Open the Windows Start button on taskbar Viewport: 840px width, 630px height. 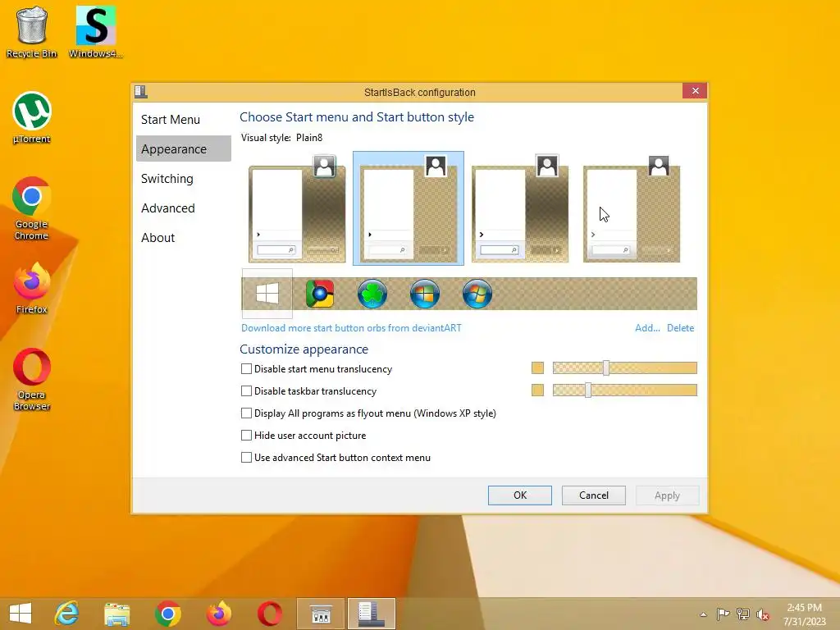click(21, 614)
